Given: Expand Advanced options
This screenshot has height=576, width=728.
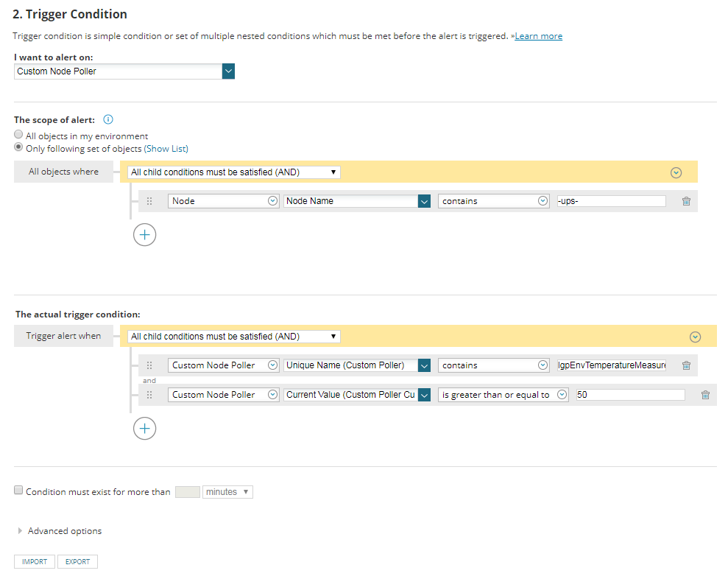Looking at the screenshot, I should (x=60, y=530).
